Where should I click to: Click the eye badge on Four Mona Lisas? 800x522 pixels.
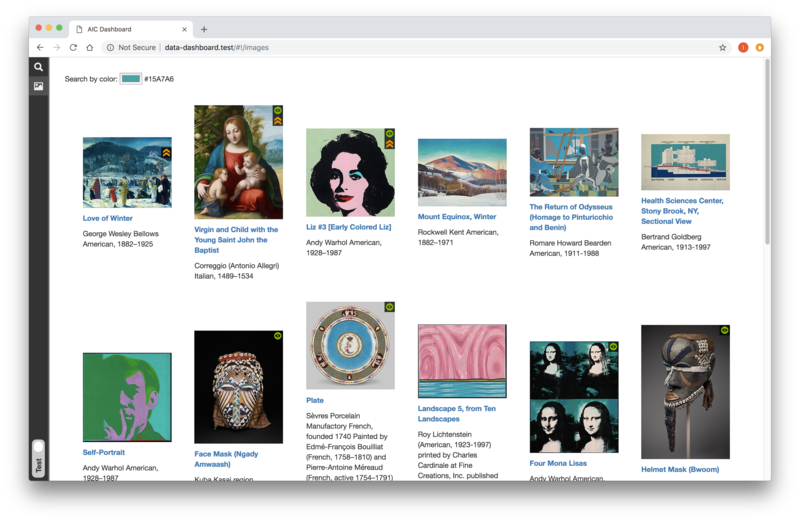(613, 346)
